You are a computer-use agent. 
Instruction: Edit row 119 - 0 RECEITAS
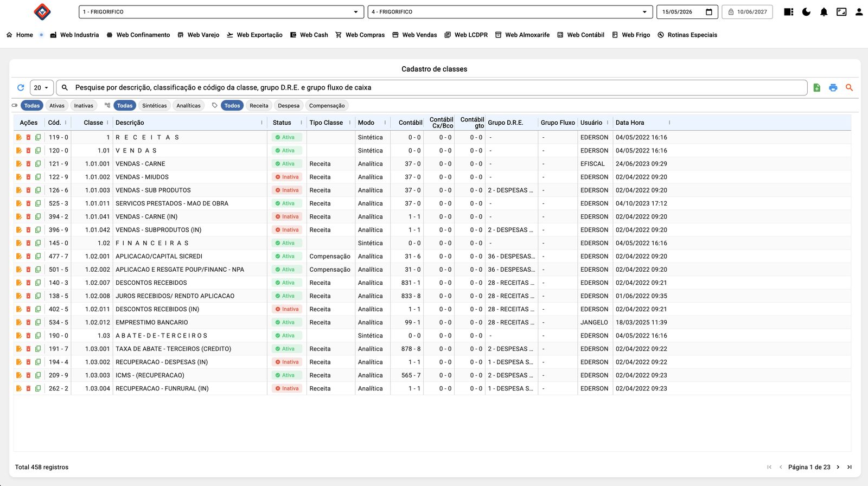point(19,137)
